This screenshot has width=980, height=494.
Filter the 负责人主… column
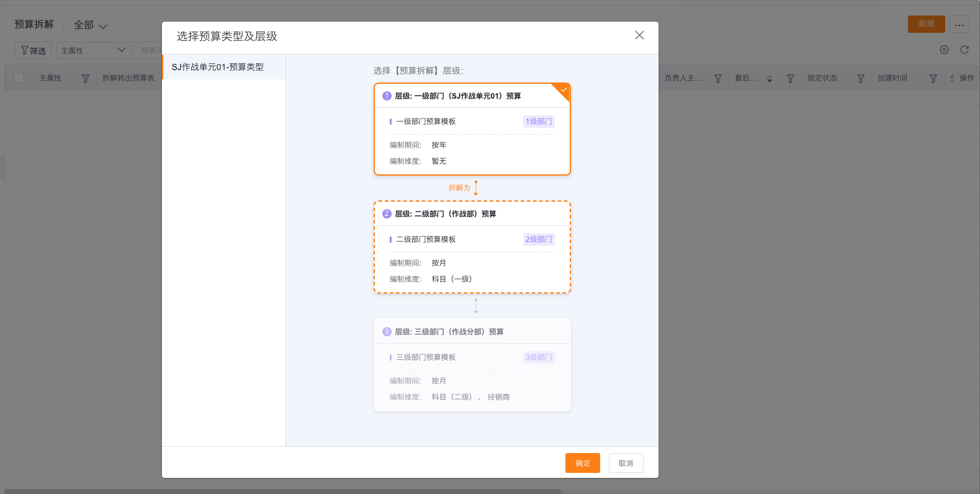[x=718, y=79]
